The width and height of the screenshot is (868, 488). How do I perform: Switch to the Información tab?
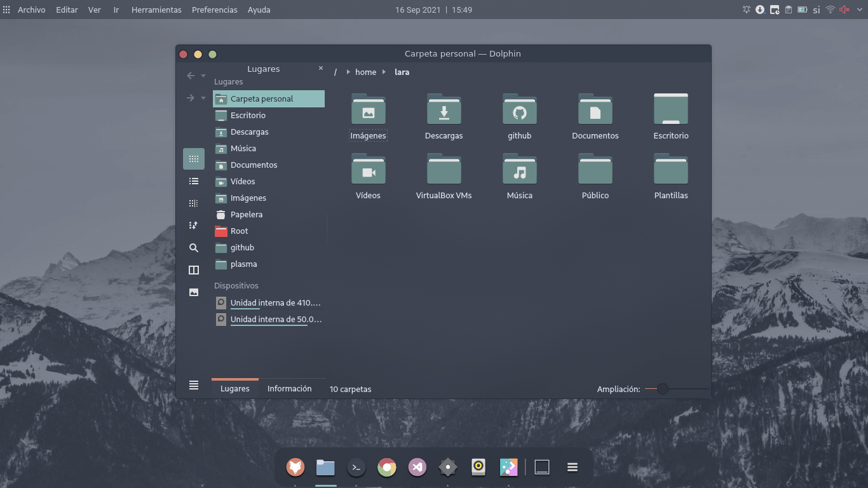289,389
